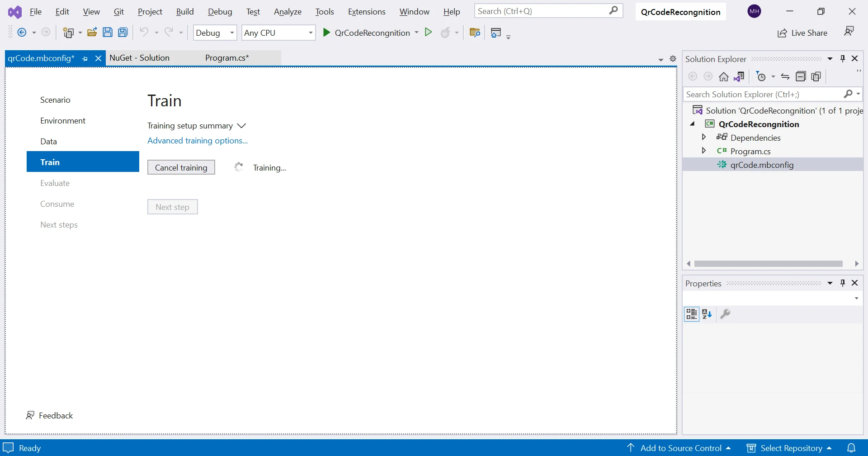Click the Find in Files toolbar icon
The height and width of the screenshot is (456, 868).
pyautogui.click(x=475, y=33)
